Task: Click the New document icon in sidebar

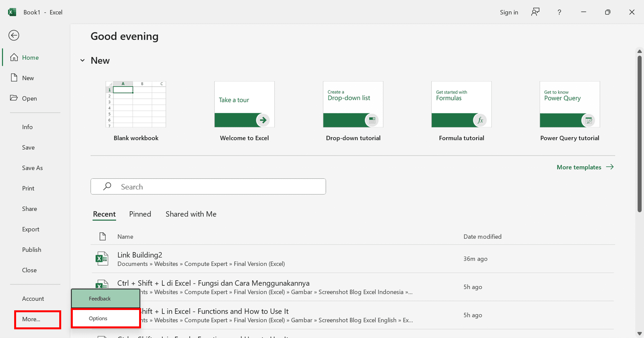Action: 14,78
